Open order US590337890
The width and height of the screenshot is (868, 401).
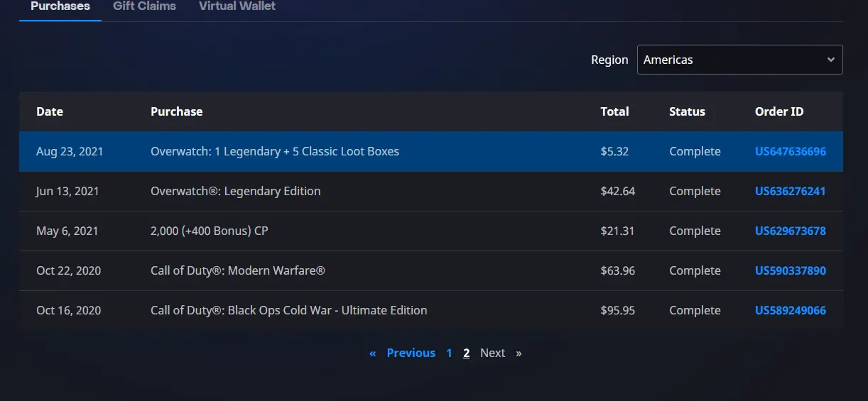(x=791, y=271)
